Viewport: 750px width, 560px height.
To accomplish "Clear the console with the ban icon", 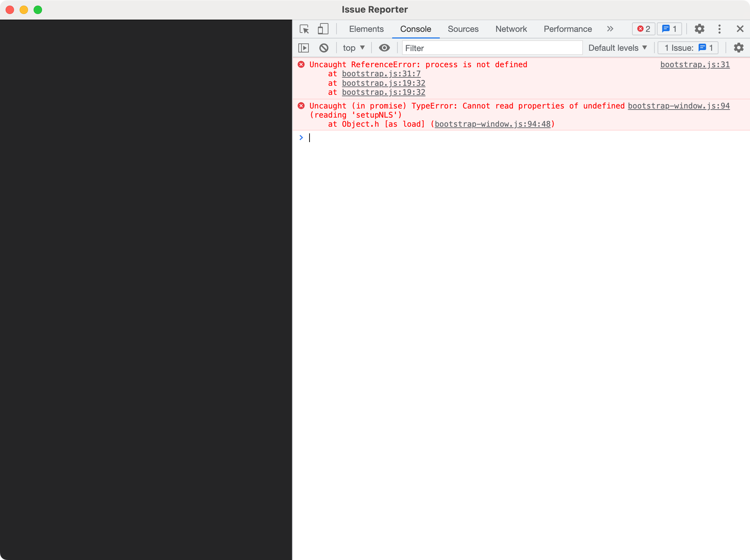I will [x=324, y=48].
